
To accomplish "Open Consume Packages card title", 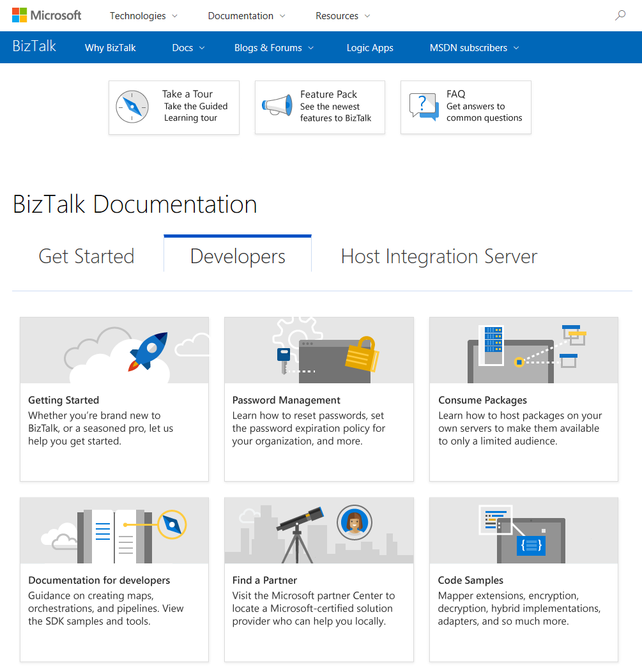I will (482, 401).
